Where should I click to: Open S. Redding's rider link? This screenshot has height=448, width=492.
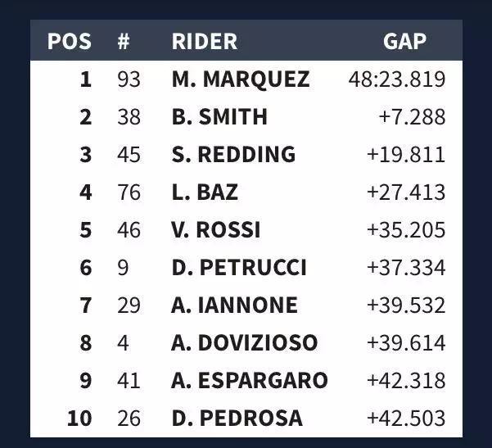pyautogui.click(x=233, y=155)
